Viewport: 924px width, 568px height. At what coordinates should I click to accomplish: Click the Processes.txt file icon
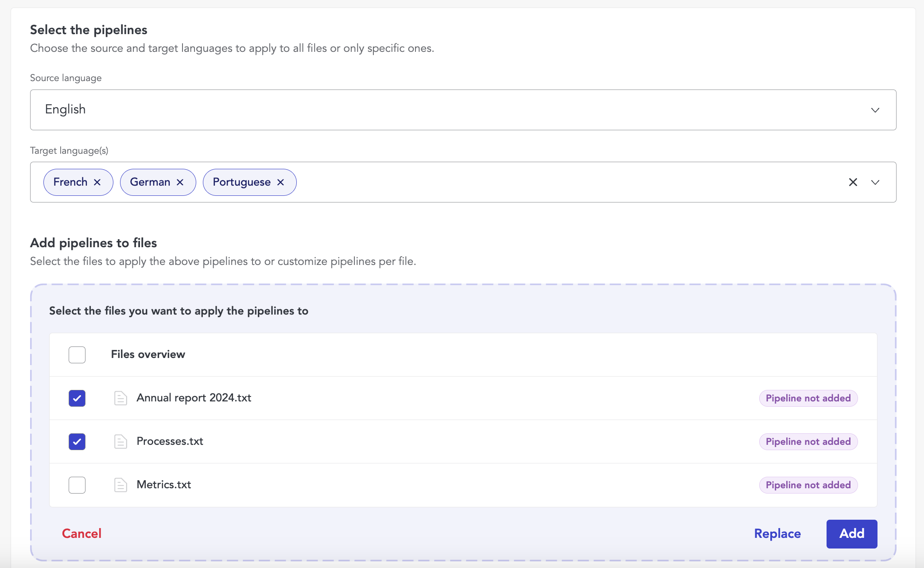click(x=120, y=441)
